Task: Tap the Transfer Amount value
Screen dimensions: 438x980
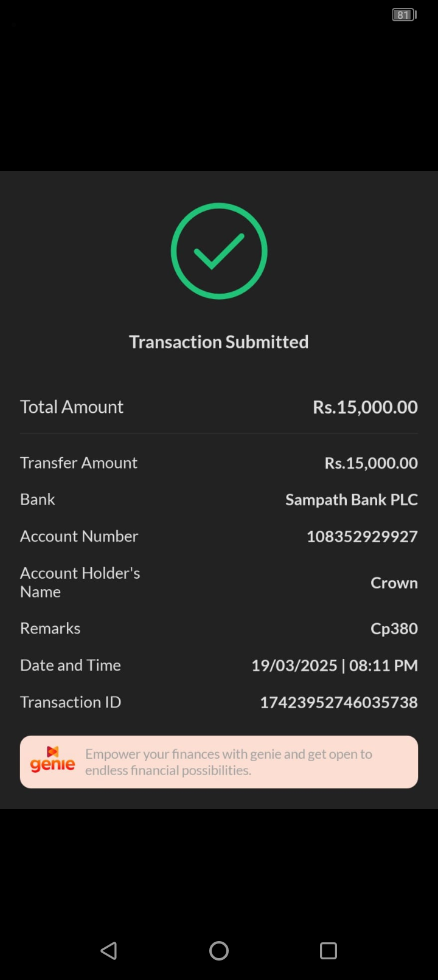Action: [371, 463]
